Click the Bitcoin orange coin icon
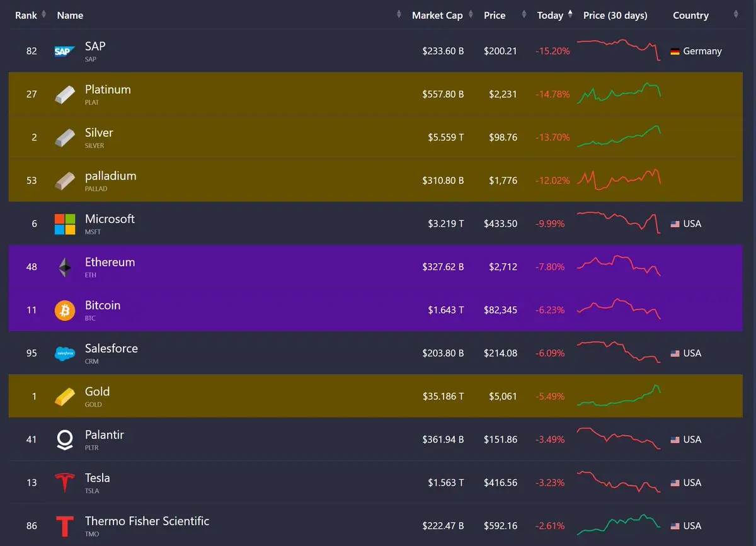Viewport: 756px width, 546px height. point(64,310)
